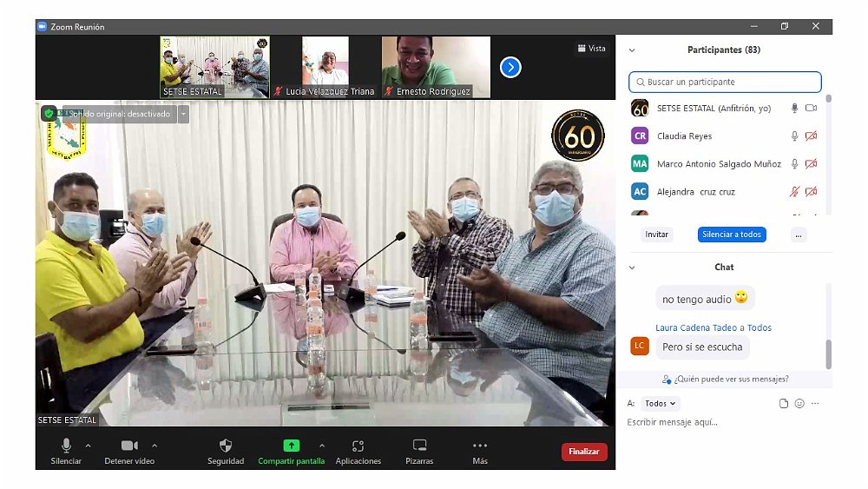Toggle Claudia Reyes' microphone icon

[794, 136]
